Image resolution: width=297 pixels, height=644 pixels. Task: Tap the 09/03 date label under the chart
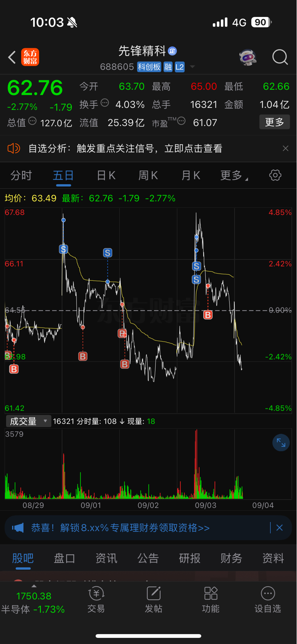click(205, 505)
